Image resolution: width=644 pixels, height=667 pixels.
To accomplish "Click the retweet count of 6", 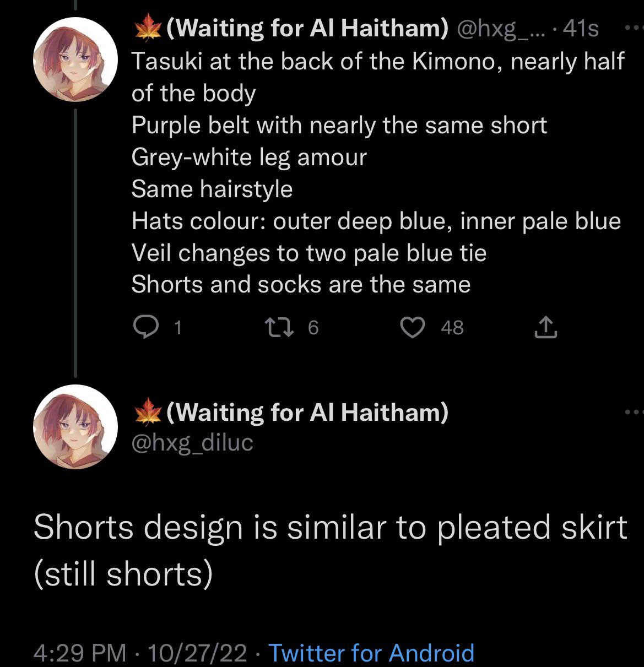I will tap(312, 328).
